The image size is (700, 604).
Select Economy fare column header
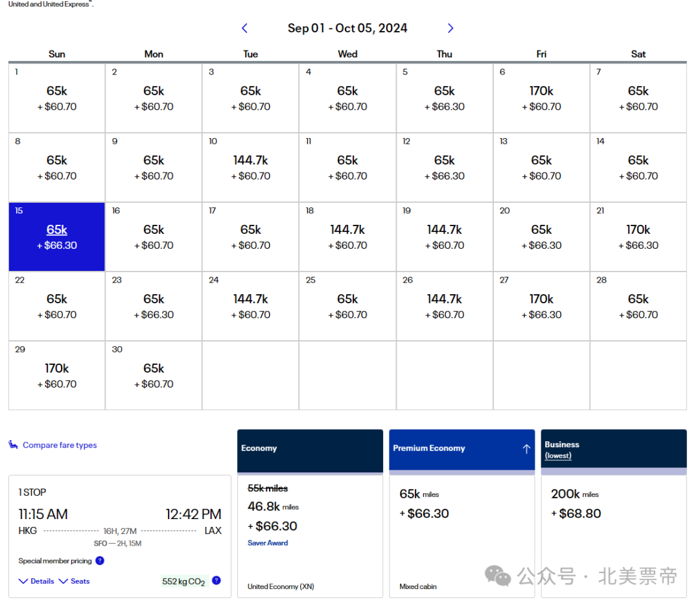(310, 450)
